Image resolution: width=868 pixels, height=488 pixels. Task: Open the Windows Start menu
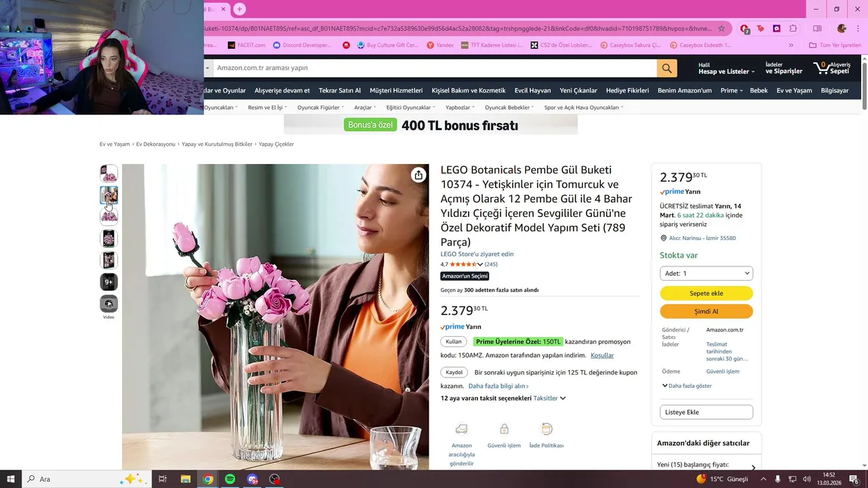click(11, 479)
